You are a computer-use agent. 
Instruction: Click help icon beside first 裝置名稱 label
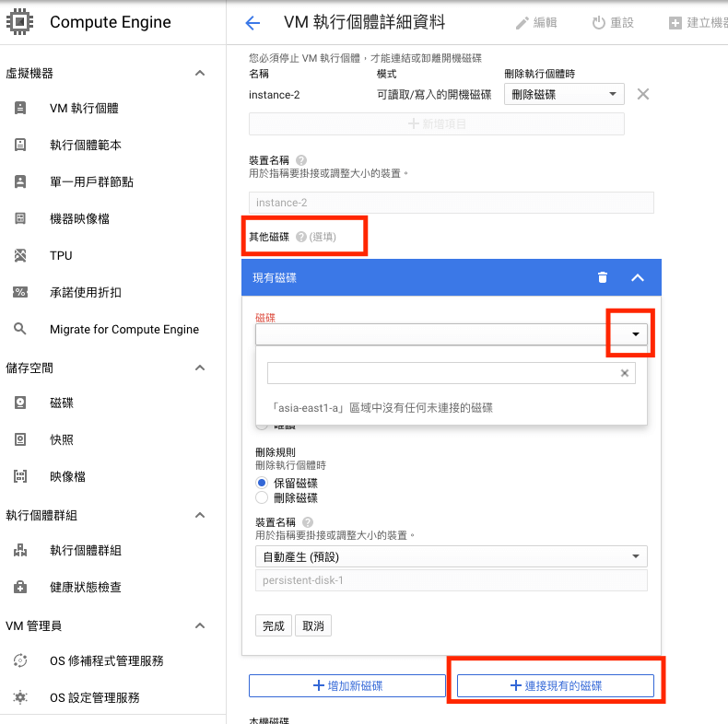pyautogui.click(x=300, y=160)
